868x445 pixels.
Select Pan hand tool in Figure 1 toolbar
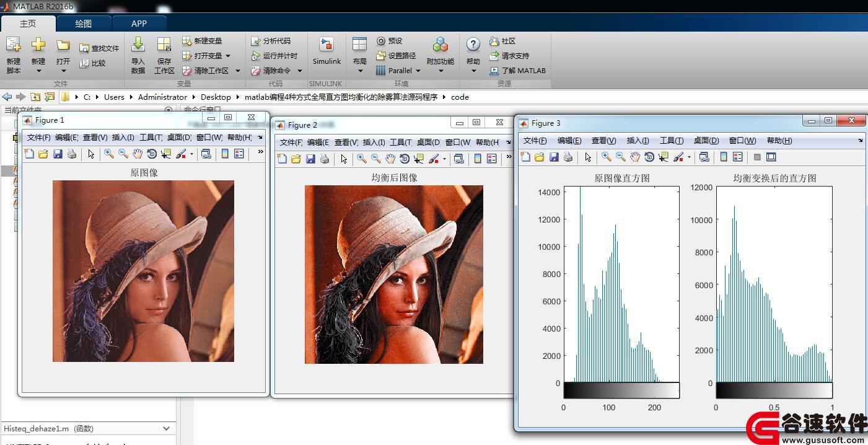pos(137,154)
